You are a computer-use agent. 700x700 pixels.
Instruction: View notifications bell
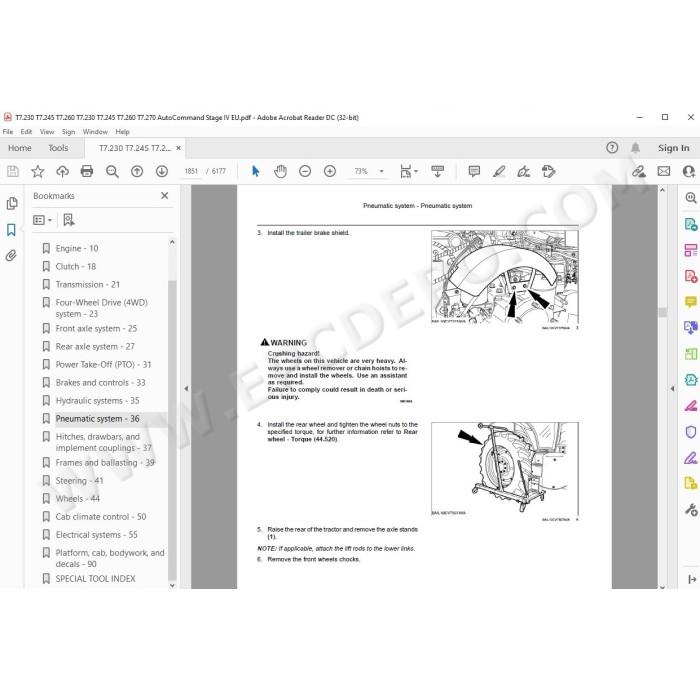click(x=635, y=147)
